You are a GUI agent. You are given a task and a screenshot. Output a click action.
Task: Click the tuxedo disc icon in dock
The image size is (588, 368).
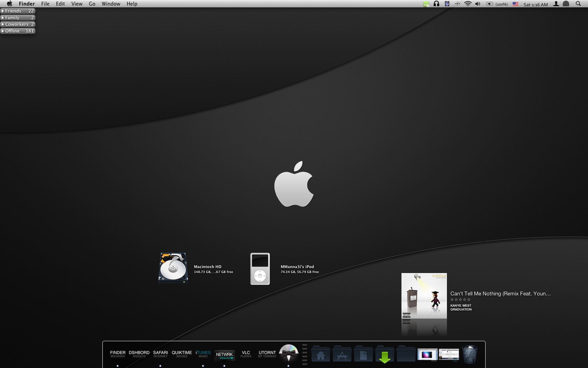(x=289, y=353)
